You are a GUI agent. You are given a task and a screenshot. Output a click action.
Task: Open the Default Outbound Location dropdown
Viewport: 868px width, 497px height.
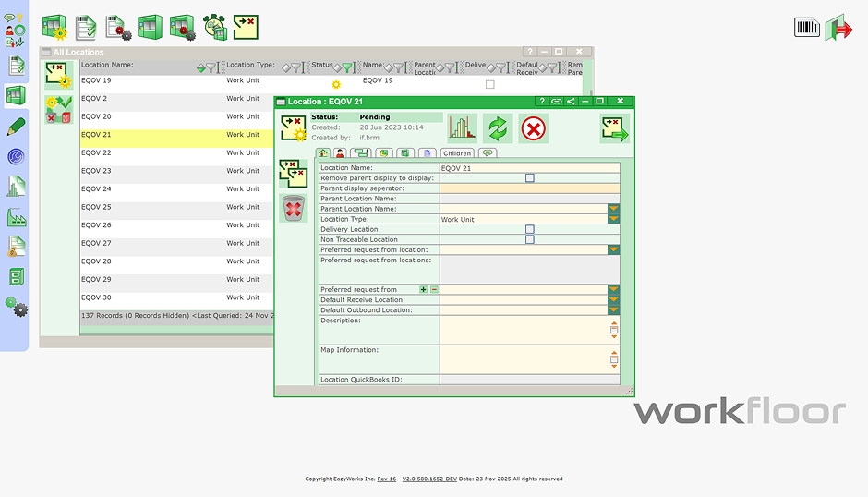pos(613,310)
